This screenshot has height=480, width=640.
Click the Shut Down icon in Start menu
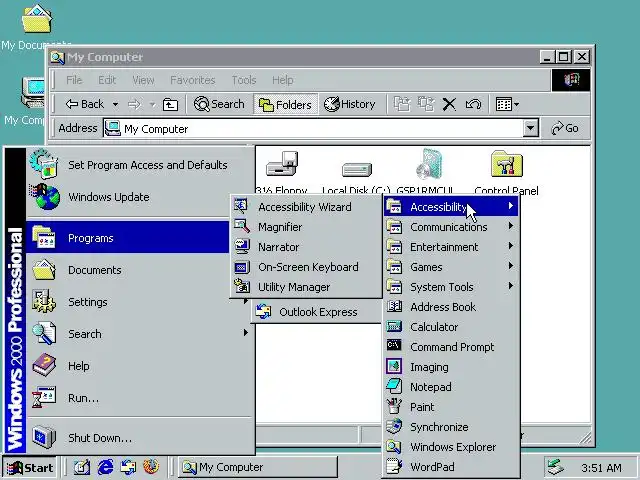tap(44, 437)
